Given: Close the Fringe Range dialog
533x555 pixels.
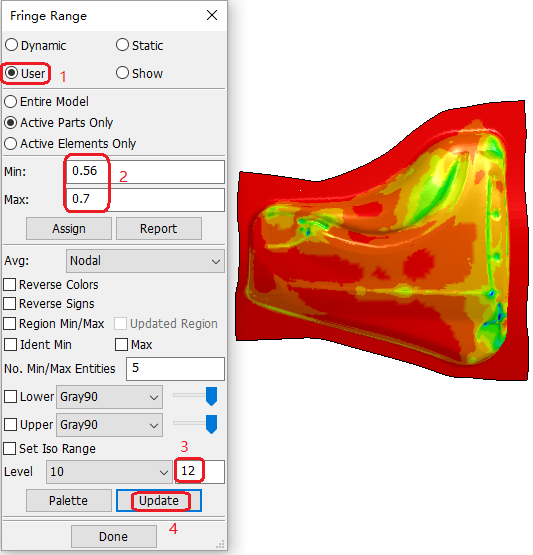Looking at the screenshot, I should [212, 15].
